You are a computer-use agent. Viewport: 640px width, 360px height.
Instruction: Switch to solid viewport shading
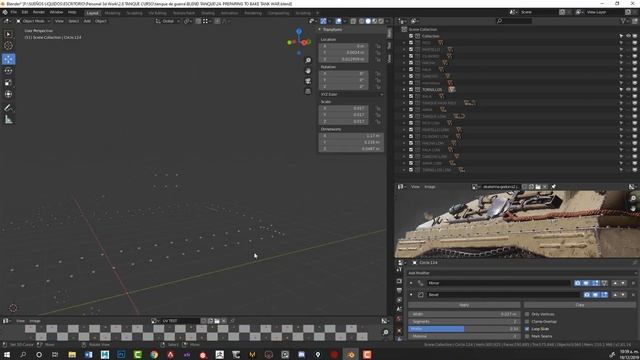[368, 21]
